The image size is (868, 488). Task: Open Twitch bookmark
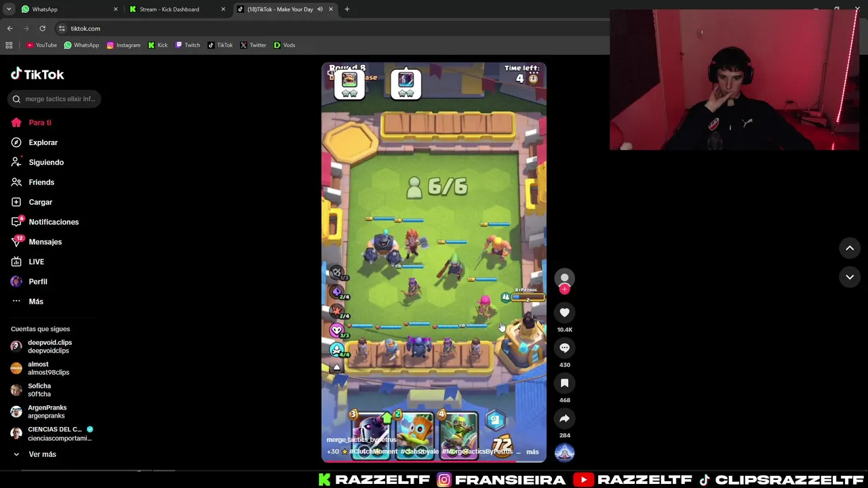point(188,45)
